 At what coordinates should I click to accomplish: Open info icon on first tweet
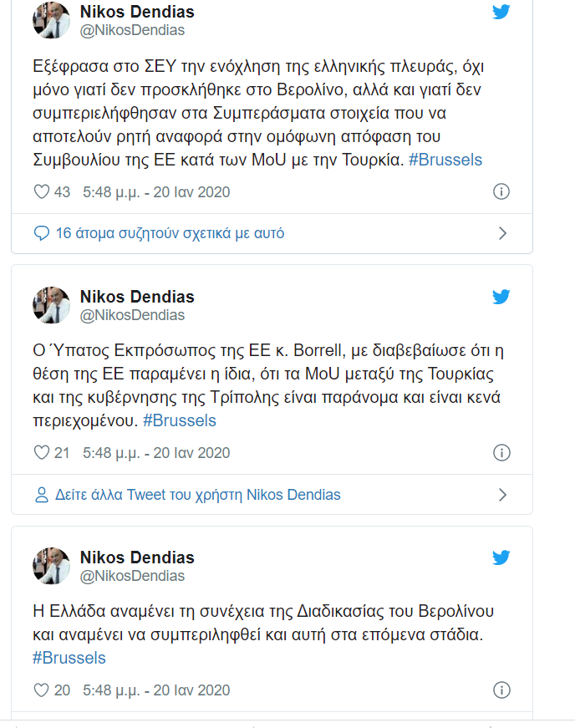[501, 191]
